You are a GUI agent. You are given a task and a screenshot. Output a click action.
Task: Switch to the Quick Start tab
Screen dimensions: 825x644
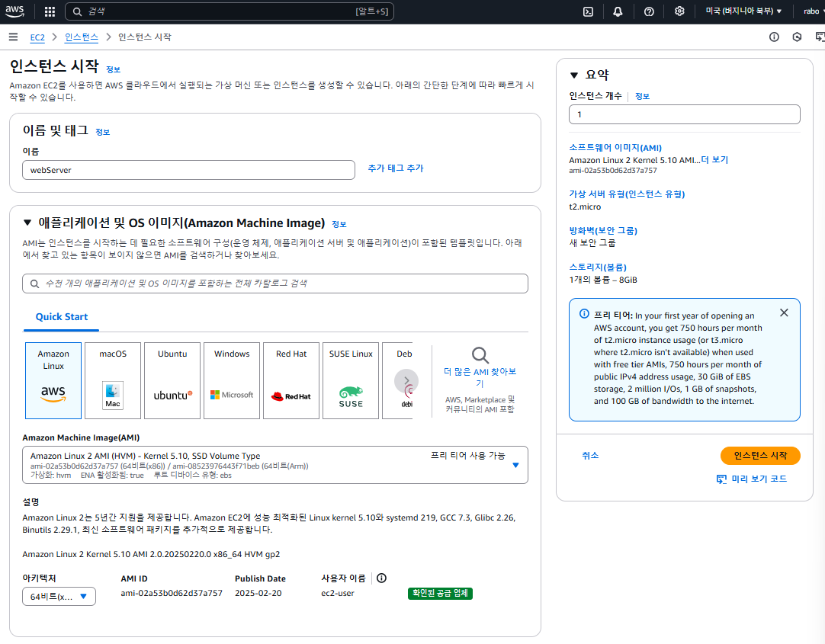coord(62,317)
